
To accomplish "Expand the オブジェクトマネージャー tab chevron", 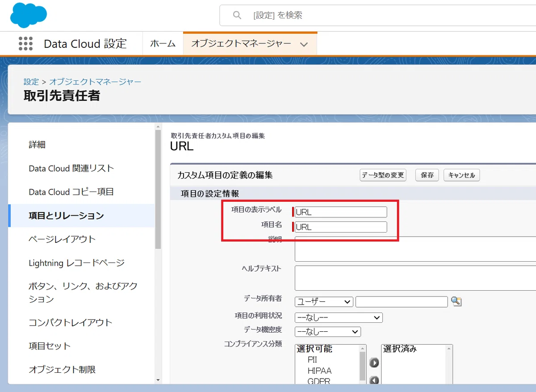I will [x=304, y=44].
